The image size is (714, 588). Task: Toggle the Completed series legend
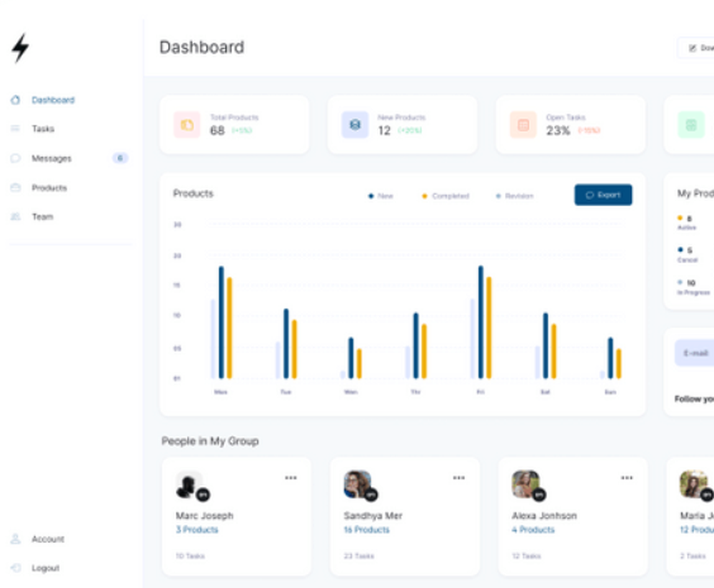coord(446,196)
